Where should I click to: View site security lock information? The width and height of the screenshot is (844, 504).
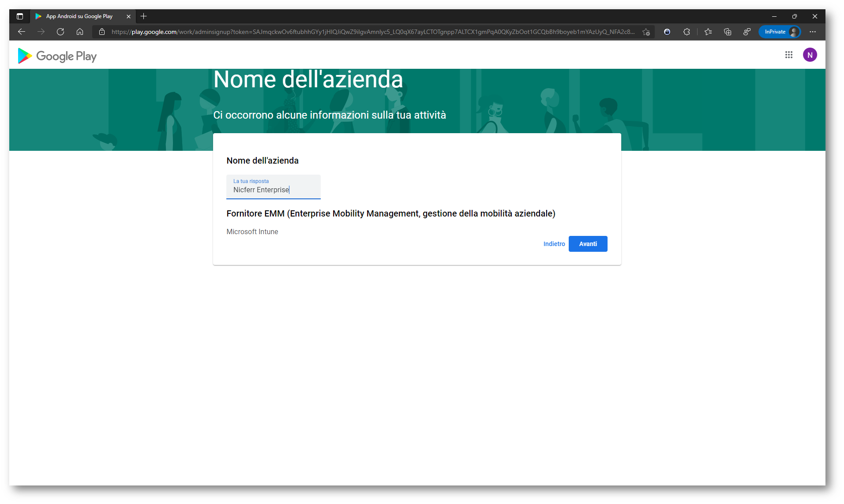[102, 32]
